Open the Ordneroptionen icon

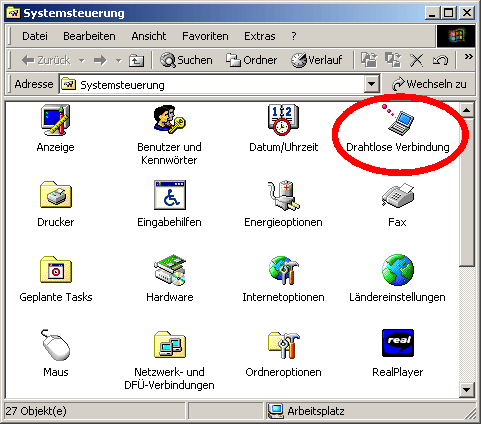pos(284,345)
